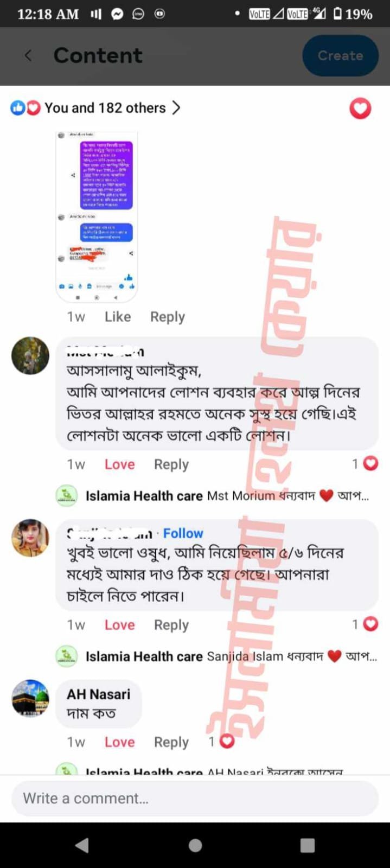Tap the Android home navigation button
The height and width of the screenshot is (868, 390).
(x=195, y=845)
